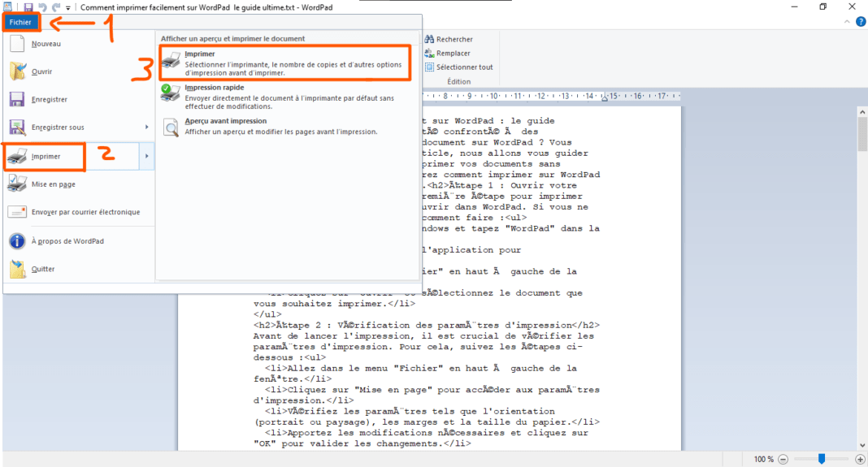Click the ruler right indent marker
This screenshot has height=467, width=868.
(605, 98)
